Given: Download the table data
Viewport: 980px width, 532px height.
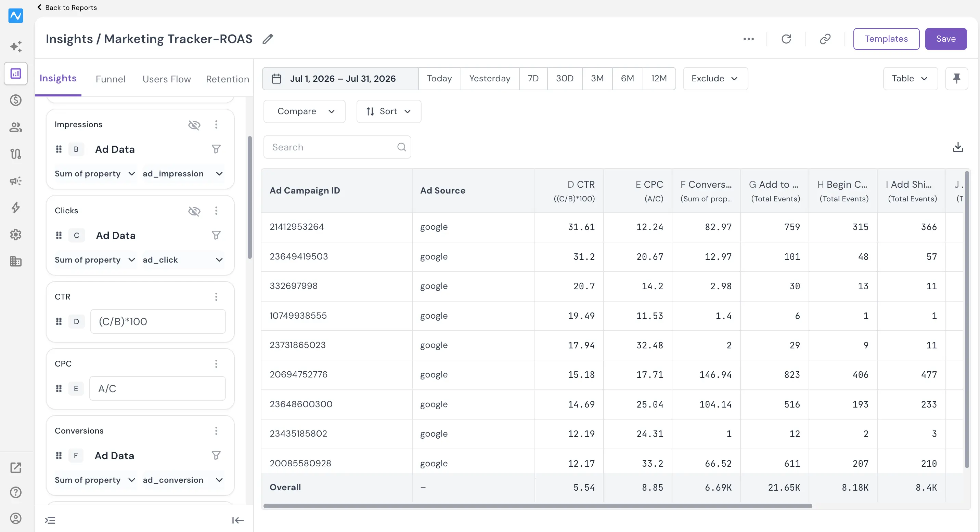Looking at the screenshot, I should (x=958, y=147).
